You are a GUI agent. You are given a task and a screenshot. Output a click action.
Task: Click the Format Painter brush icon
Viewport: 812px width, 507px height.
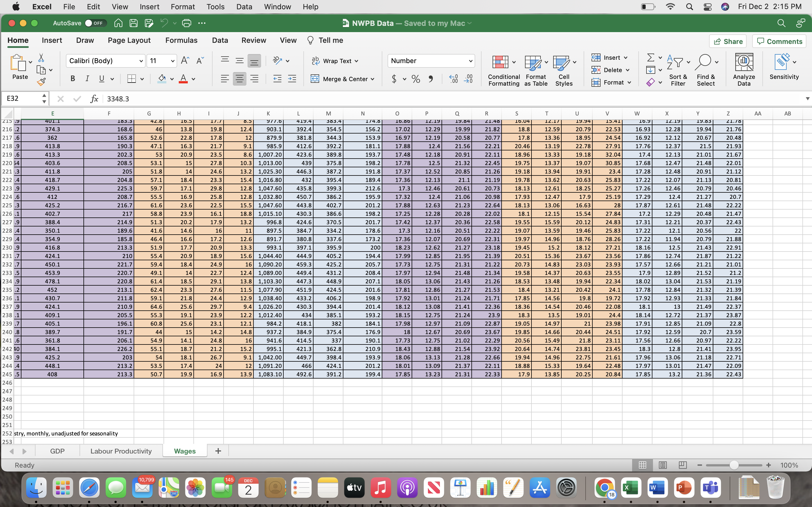click(41, 82)
